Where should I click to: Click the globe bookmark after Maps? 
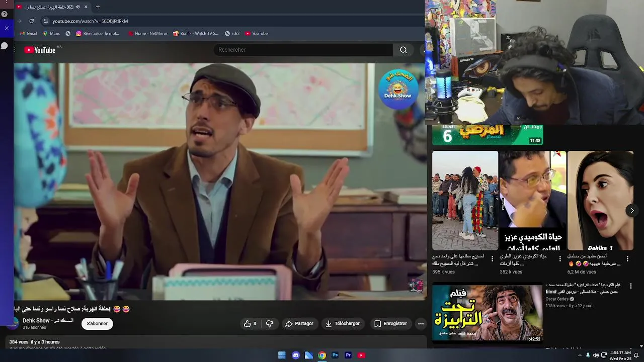(68, 34)
